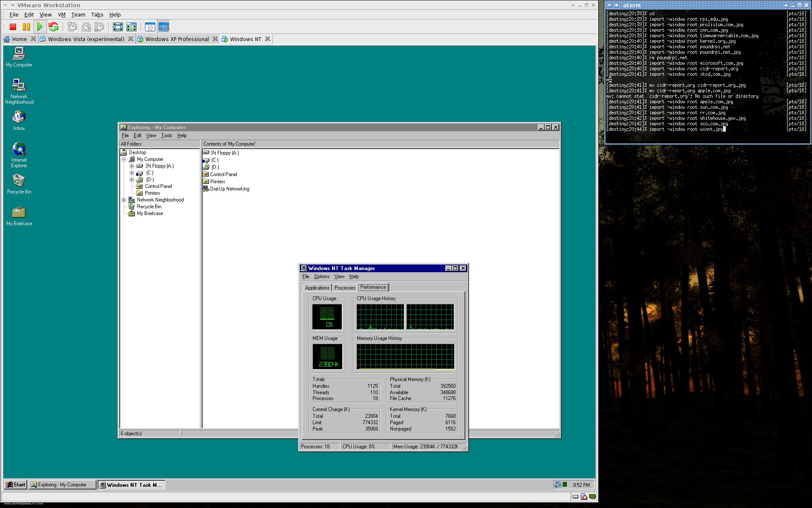
Task: Open My Computer desktop icon
Action: (19, 57)
